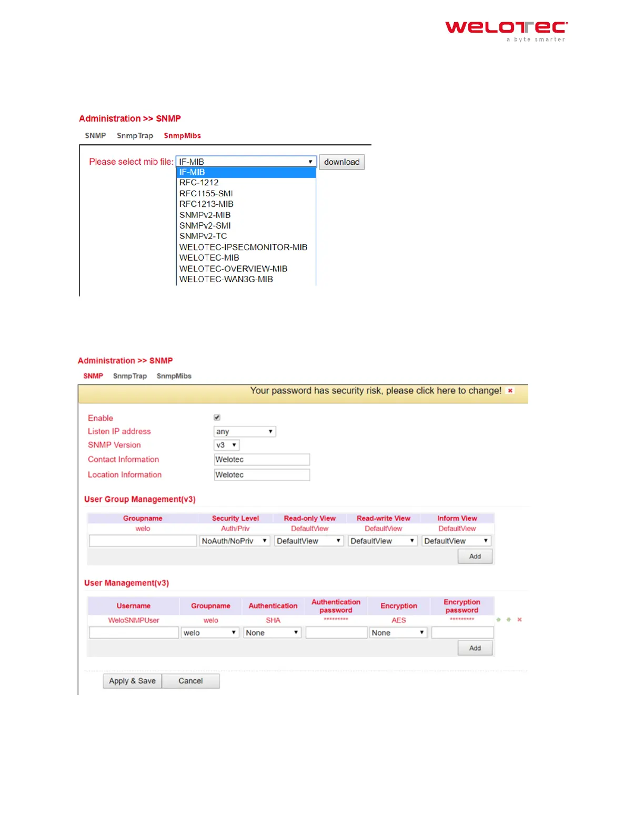Select SnmpMibs tab in upper panel
Viewport: 644px width, 834px height.
[182, 135]
